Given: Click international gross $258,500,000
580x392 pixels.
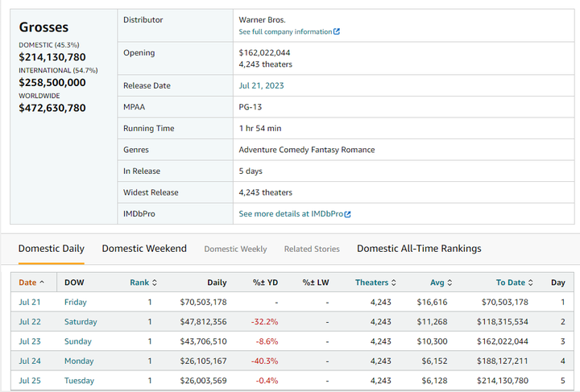Looking at the screenshot, I should (52, 82).
